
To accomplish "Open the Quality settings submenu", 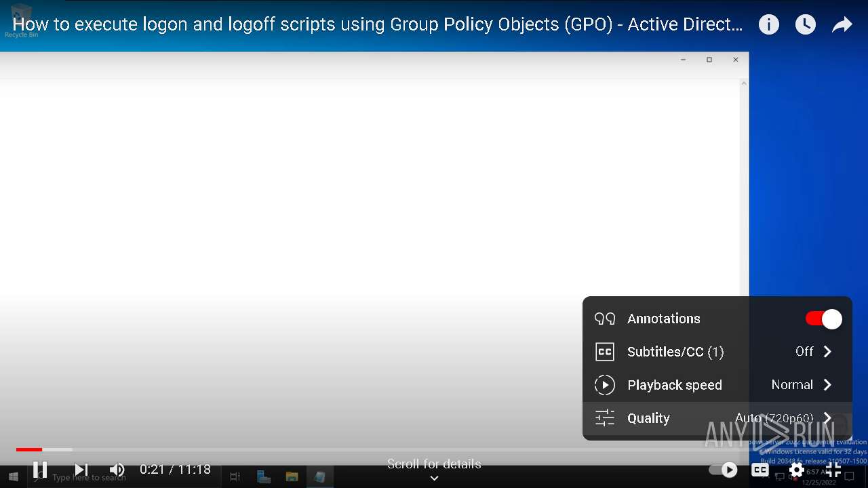I will point(717,418).
